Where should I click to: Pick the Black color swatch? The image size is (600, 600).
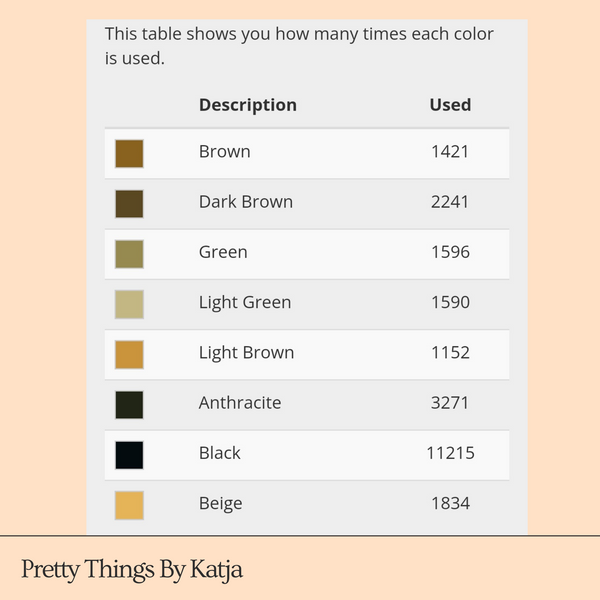pyautogui.click(x=129, y=455)
